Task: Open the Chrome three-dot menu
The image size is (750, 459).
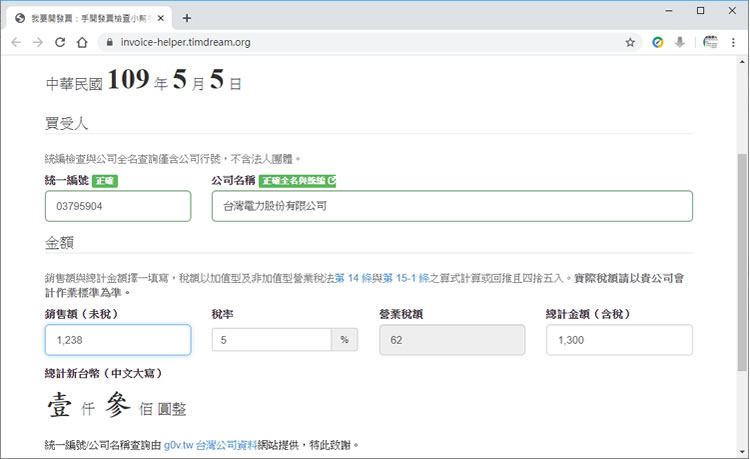Action: pos(733,42)
